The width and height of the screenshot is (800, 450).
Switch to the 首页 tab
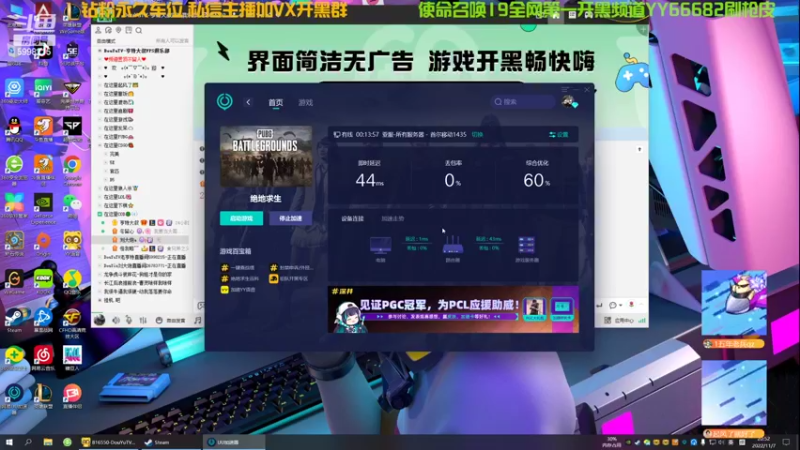click(276, 103)
